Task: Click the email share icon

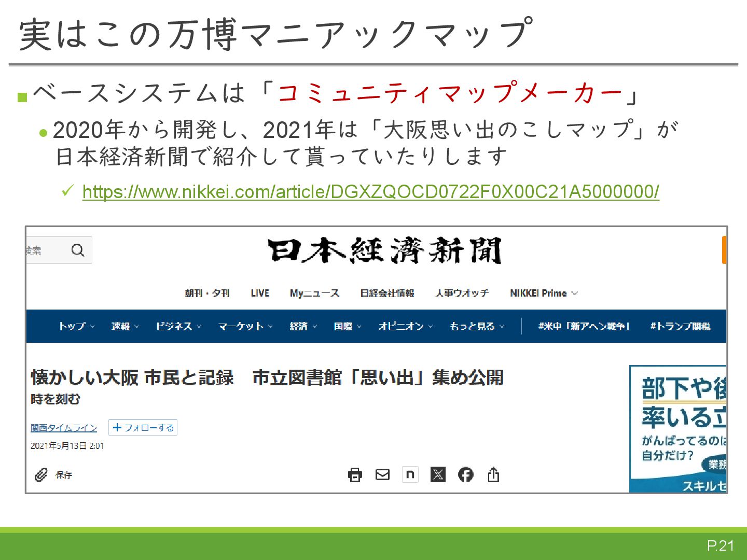Action: click(x=382, y=474)
